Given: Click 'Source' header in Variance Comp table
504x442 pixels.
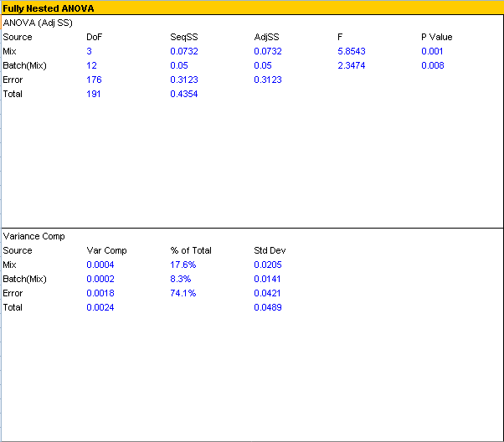Looking at the screenshot, I should [x=18, y=250].
